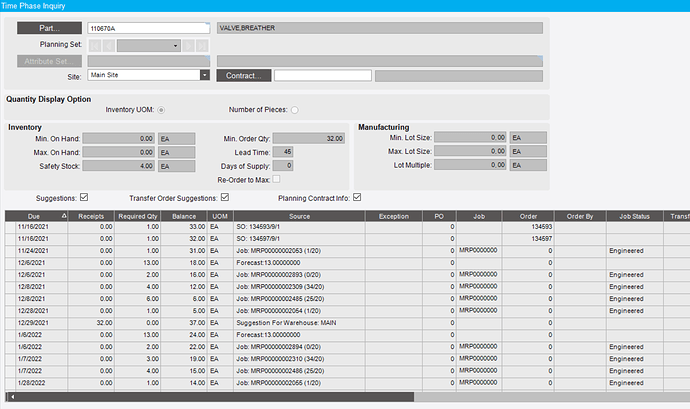Image resolution: width=690 pixels, height=409 pixels.
Task: Disable Planning Contract Info checkbox
Action: pos(357,197)
